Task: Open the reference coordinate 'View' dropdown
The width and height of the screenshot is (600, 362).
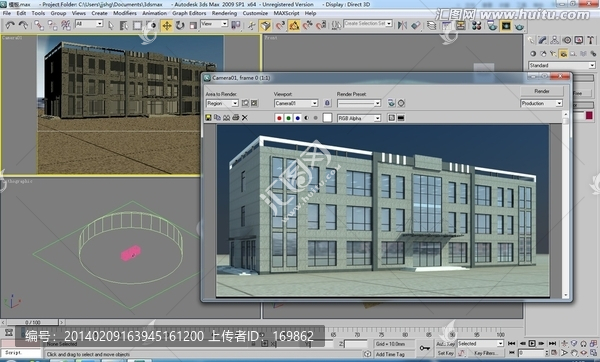Action: click(x=214, y=24)
